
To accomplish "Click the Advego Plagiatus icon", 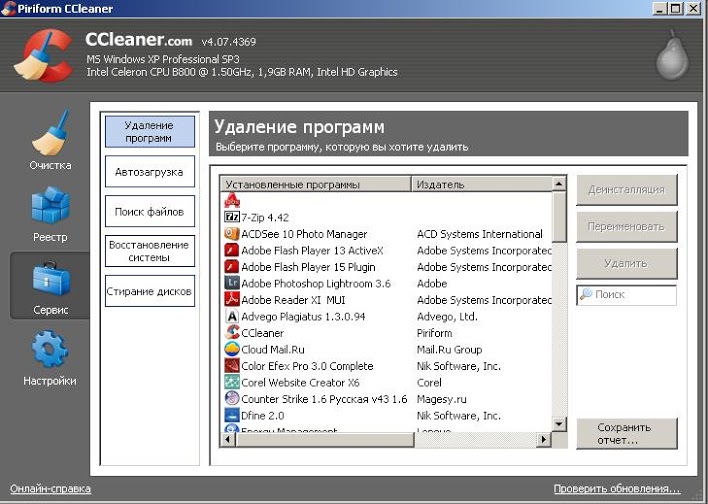I will pyautogui.click(x=232, y=316).
